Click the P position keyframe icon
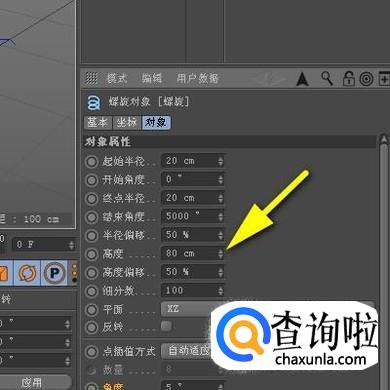This screenshot has height=390, width=390. (x=54, y=273)
